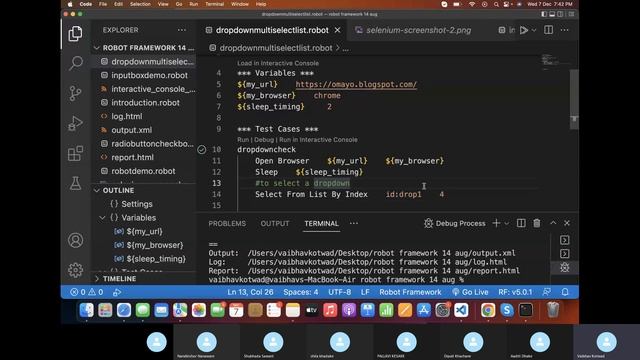Open panel additional views ellipsis
The height and width of the screenshot is (360, 640).
pyautogui.click(x=354, y=223)
